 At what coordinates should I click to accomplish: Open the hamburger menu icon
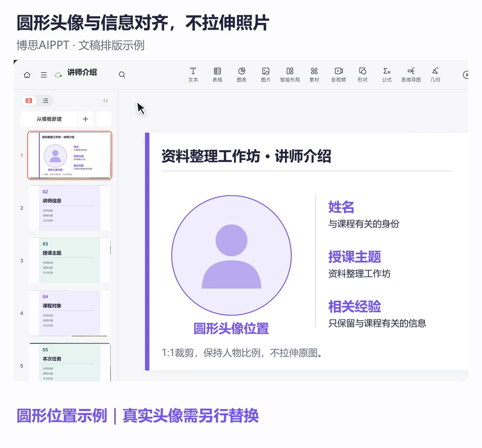(44, 75)
